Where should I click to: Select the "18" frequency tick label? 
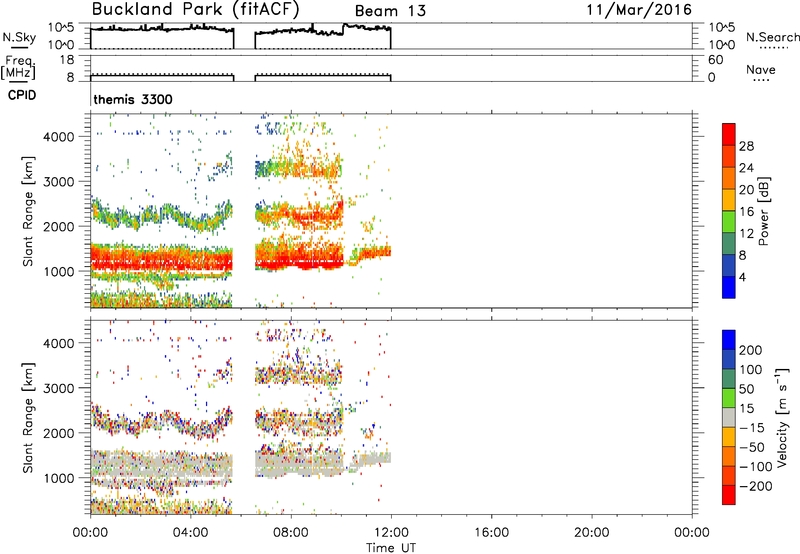[x=67, y=60]
